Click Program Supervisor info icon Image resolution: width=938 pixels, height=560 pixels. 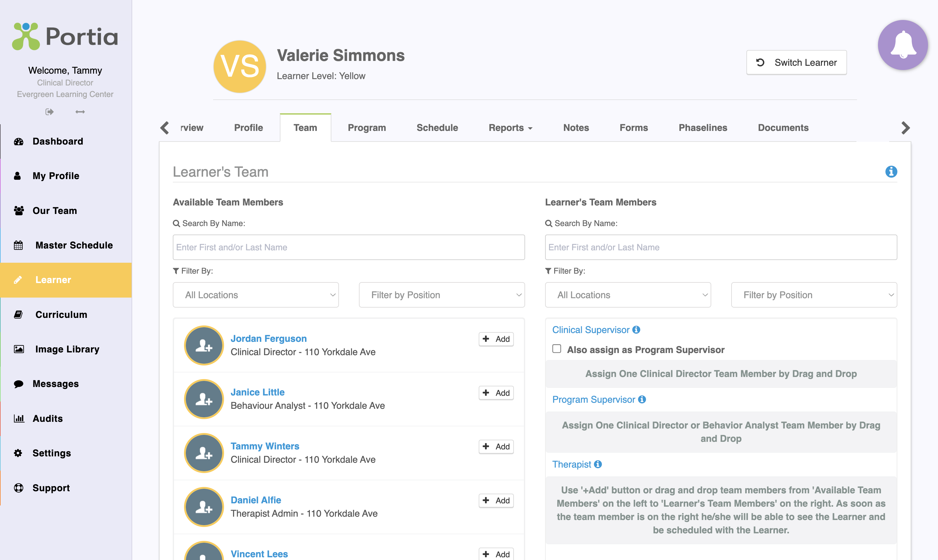(x=642, y=399)
